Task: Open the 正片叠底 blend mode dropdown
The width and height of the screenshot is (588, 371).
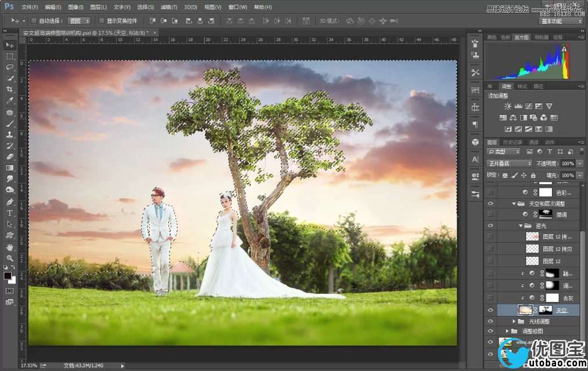Action: click(509, 163)
